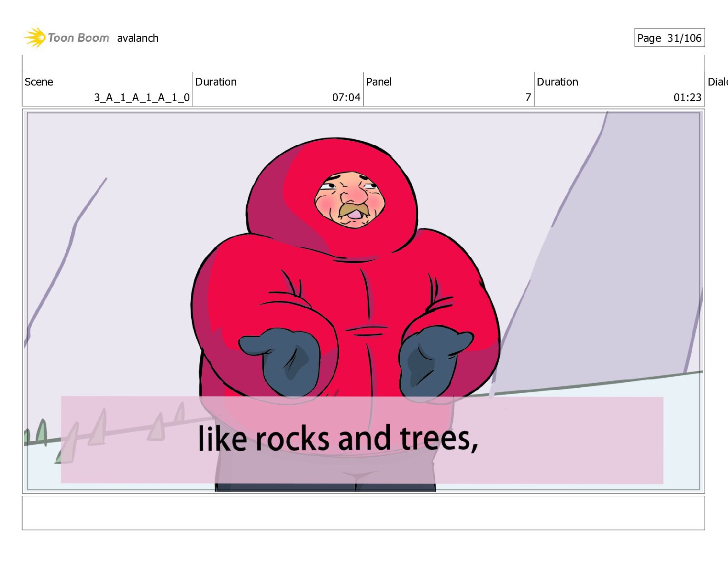Click the Page 31/106 indicator box
The height and width of the screenshot is (563, 728).
[x=669, y=38]
